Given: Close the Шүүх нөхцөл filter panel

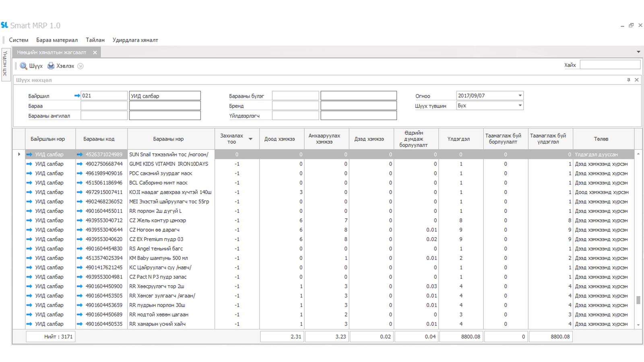Looking at the screenshot, I should [x=637, y=80].
